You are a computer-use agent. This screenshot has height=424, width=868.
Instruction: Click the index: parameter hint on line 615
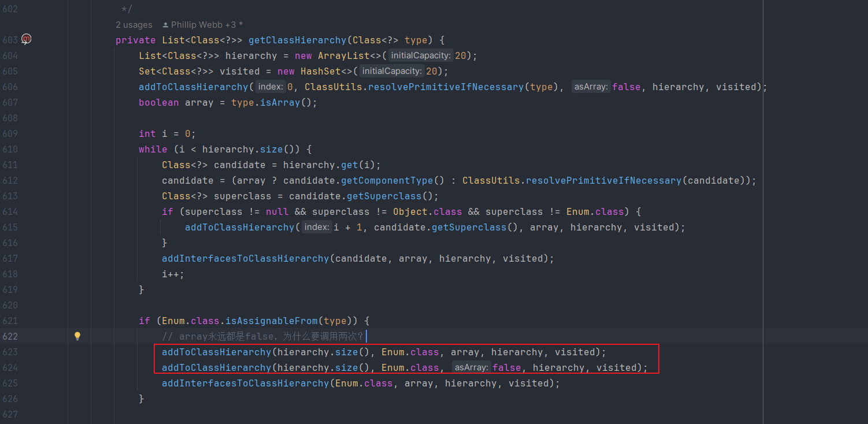[317, 227]
